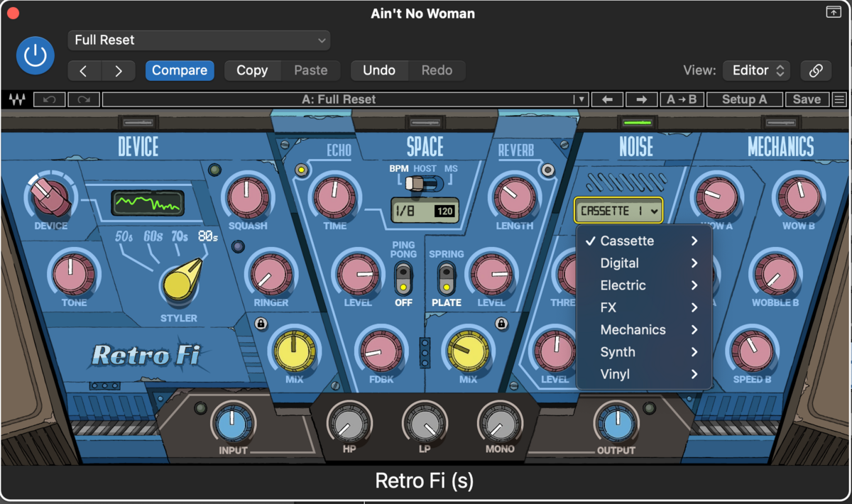Image resolution: width=852 pixels, height=504 pixels.
Task: Open the Full Reset preset dropdown
Action: coord(199,40)
